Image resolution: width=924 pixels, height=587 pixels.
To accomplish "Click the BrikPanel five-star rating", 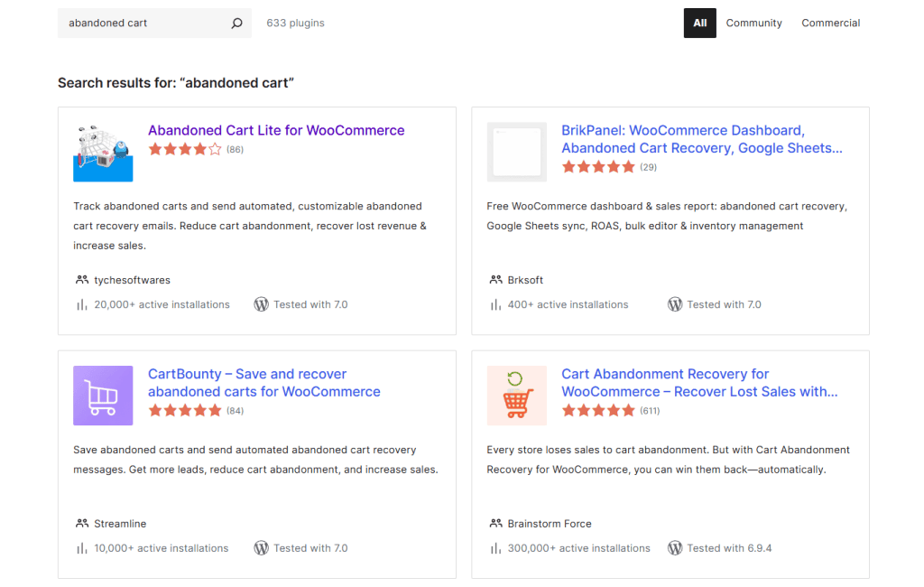I will [598, 167].
